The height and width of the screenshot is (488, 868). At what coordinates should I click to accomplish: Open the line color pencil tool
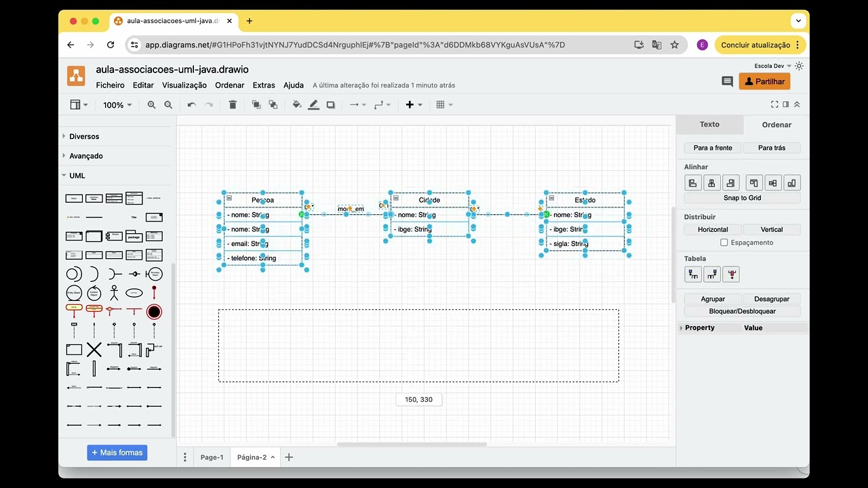(x=313, y=105)
